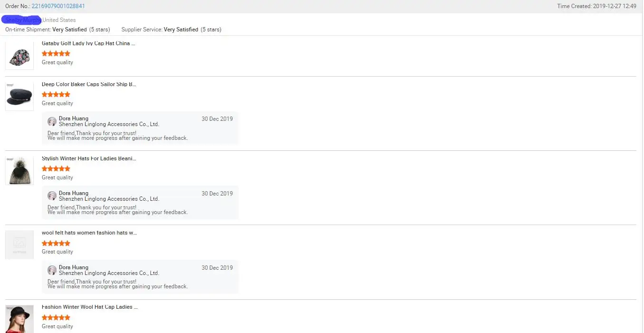This screenshot has height=333, width=644.
Task: Open Deep Color Baker Caps Sailor title
Action: 89,84
